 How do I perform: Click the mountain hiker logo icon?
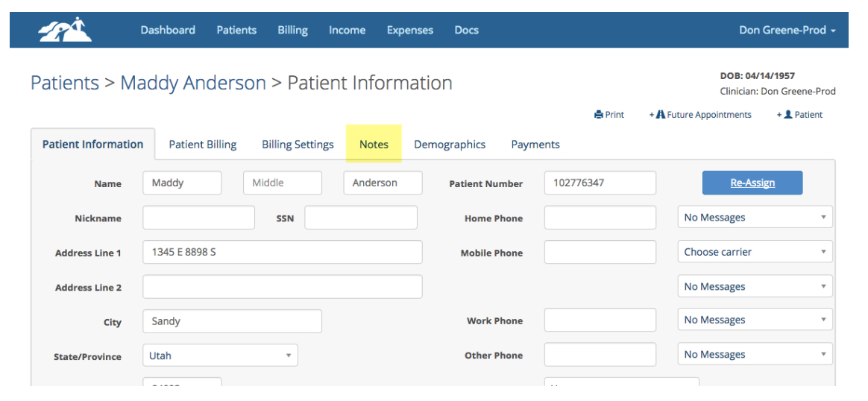tap(65, 30)
